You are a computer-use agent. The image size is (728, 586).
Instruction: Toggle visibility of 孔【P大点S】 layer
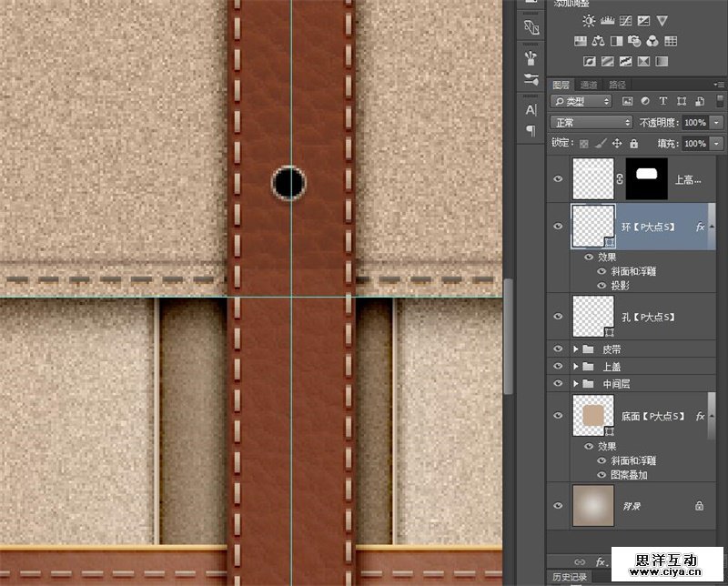(x=559, y=316)
